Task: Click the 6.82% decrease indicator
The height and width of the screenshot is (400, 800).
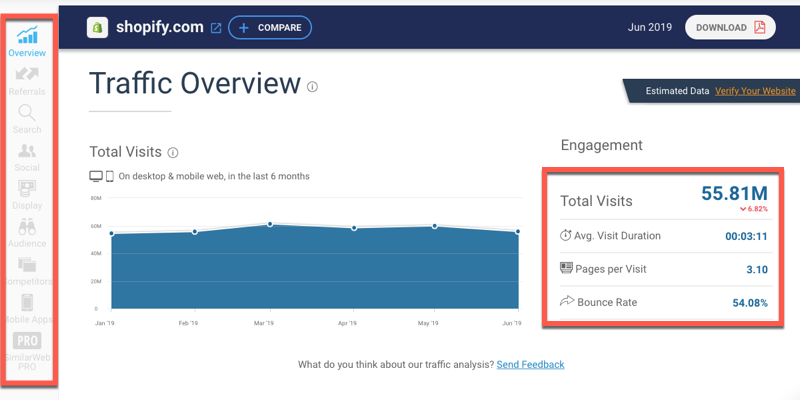Action: (754, 209)
